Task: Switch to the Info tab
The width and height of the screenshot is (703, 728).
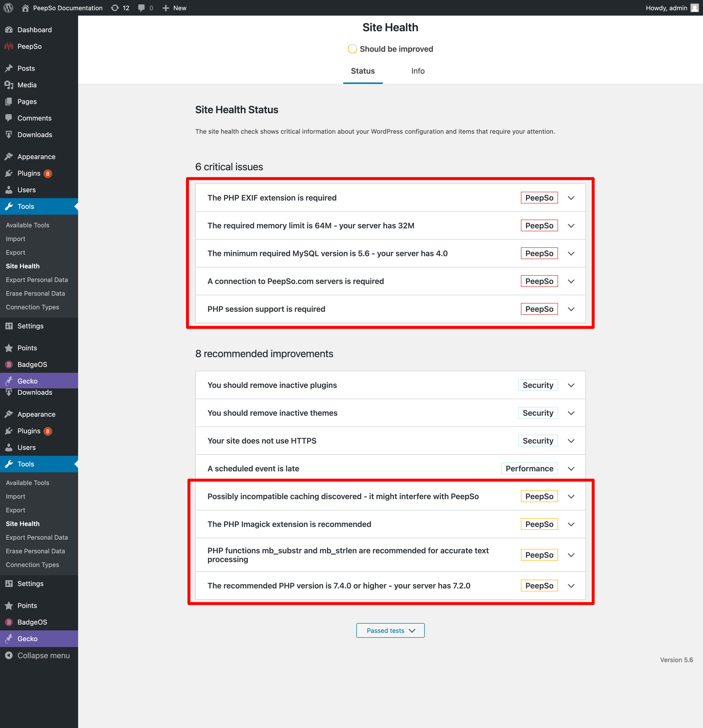Action: (x=418, y=71)
